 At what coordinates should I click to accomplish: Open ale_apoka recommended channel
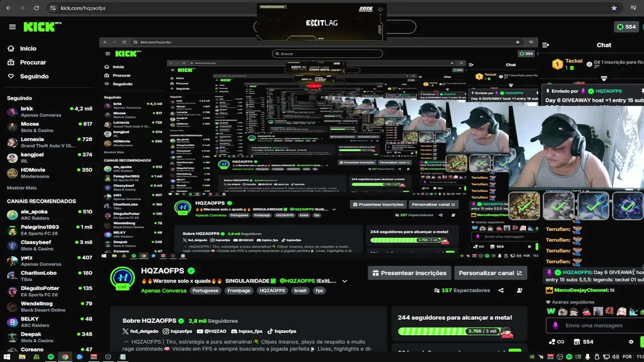pyautogui.click(x=49, y=215)
